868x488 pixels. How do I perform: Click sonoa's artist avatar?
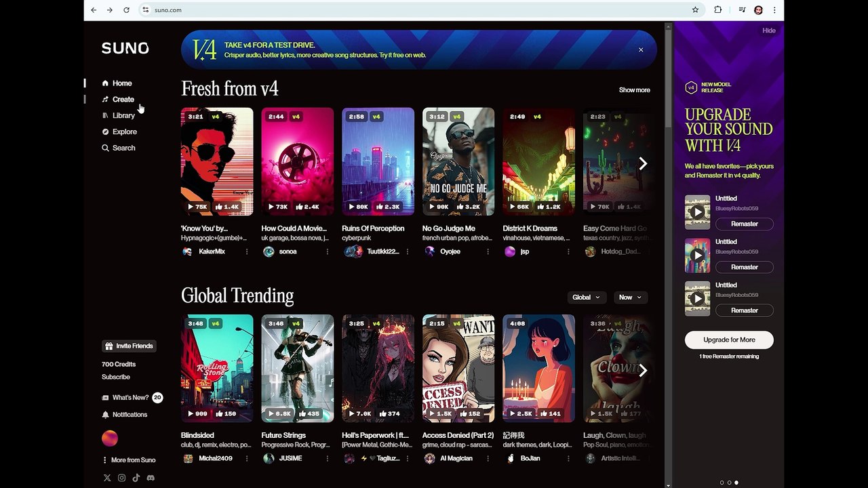(269, 251)
